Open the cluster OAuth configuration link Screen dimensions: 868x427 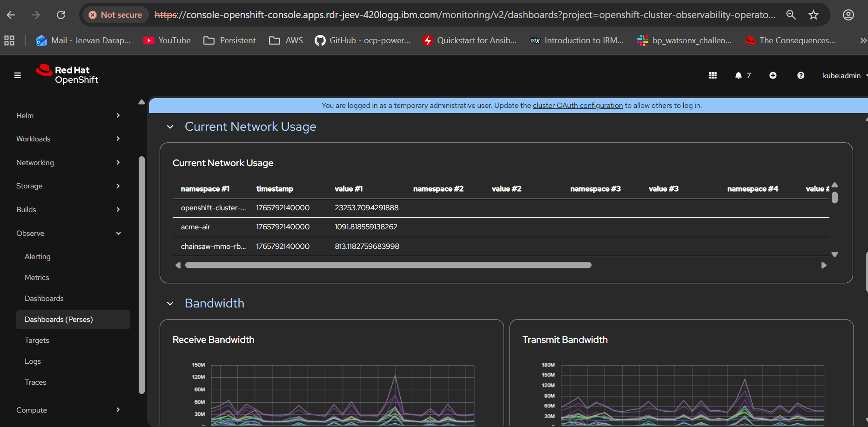pyautogui.click(x=578, y=106)
